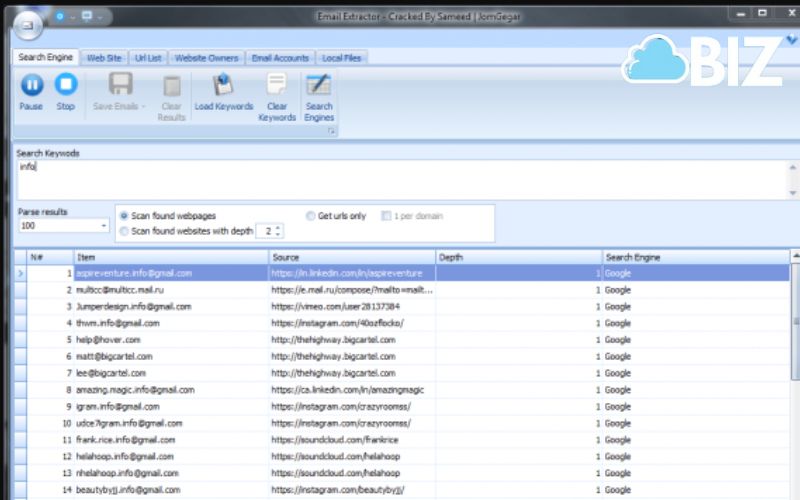Image resolution: width=800 pixels, height=500 pixels.
Task: Select the thwm.info@gmail.com entry
Action: click(118, 323)
